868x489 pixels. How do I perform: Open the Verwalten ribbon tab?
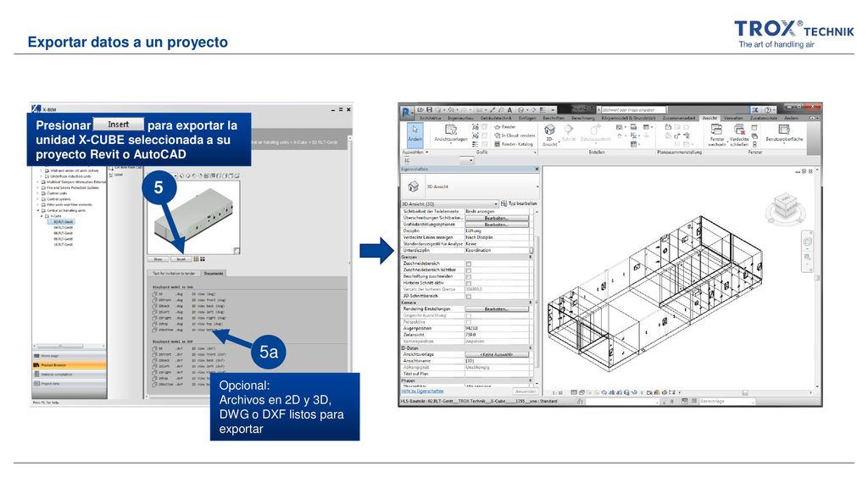coord(733,119)
